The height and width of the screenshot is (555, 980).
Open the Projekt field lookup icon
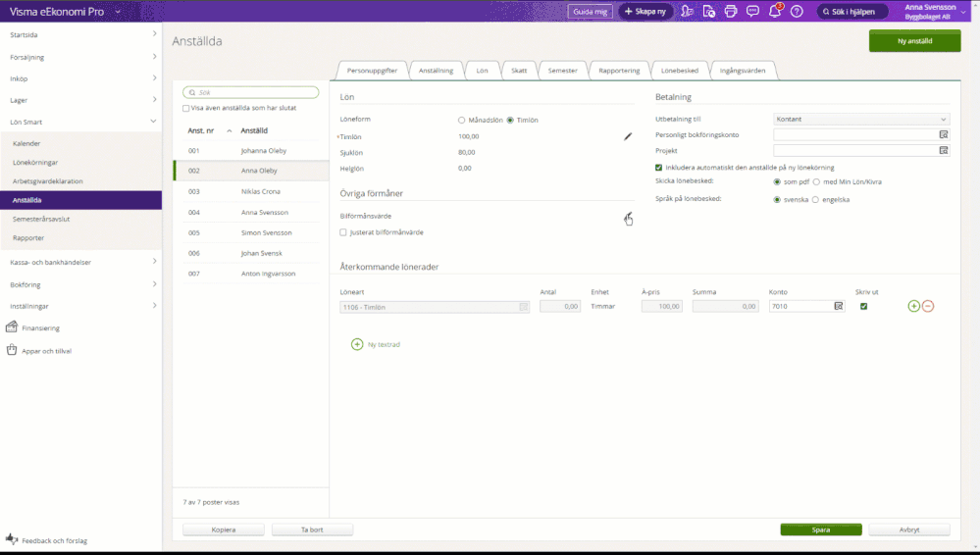(944, 151)
